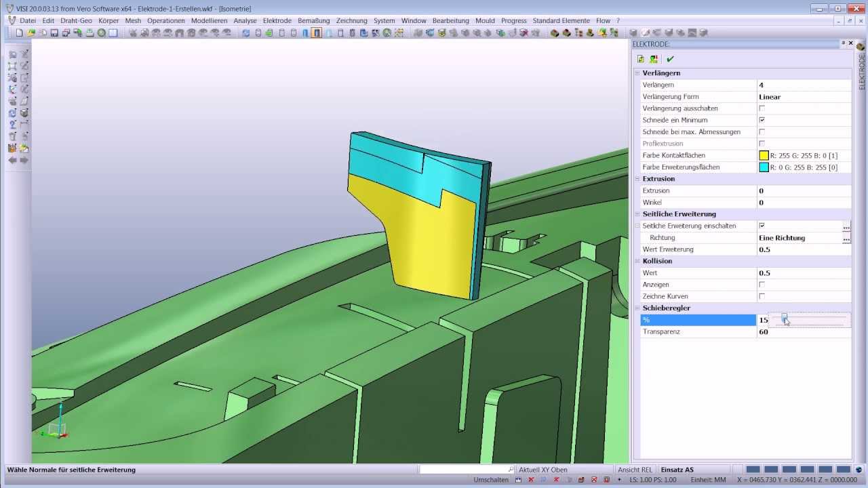This screenshot has height=488, width=868.
Task: Click the pin icon of Elektrode panel
Action: coord(843,43)
